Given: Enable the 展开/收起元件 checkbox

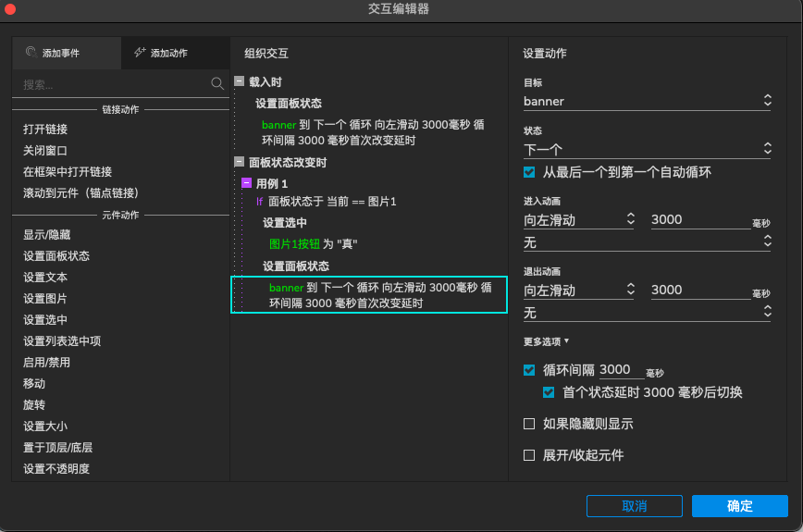Looking at the screenshot, I should coord(529,455).
